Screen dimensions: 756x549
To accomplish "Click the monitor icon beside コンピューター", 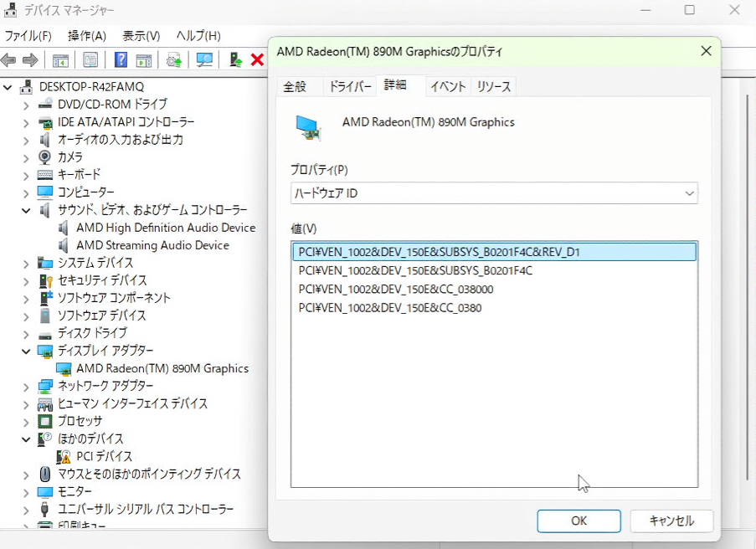I will [45, 192].
